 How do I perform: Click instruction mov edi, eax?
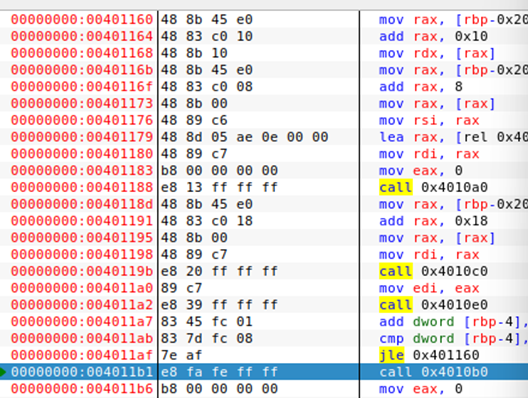coord(429,288)
